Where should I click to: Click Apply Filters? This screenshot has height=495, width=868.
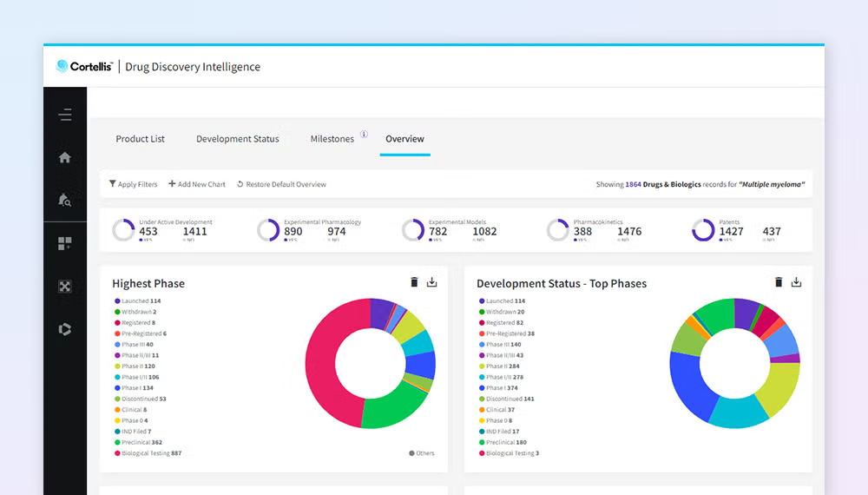point(133,184)
